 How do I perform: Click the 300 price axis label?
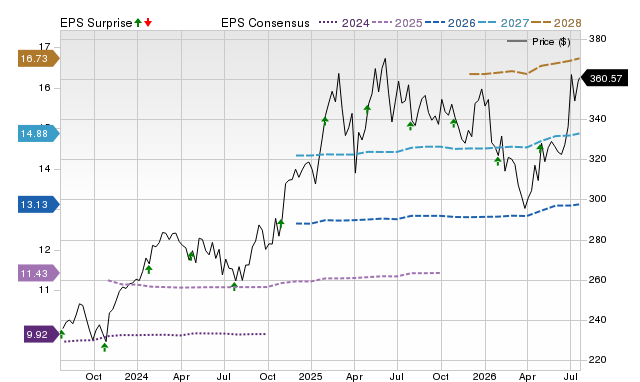[x=597, y=199]
